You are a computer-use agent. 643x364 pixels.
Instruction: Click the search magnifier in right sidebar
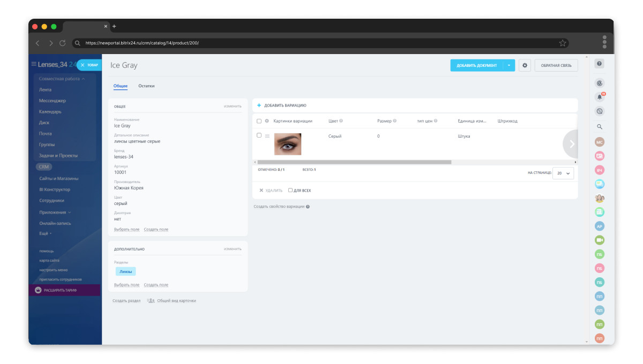tap(600, 127)
